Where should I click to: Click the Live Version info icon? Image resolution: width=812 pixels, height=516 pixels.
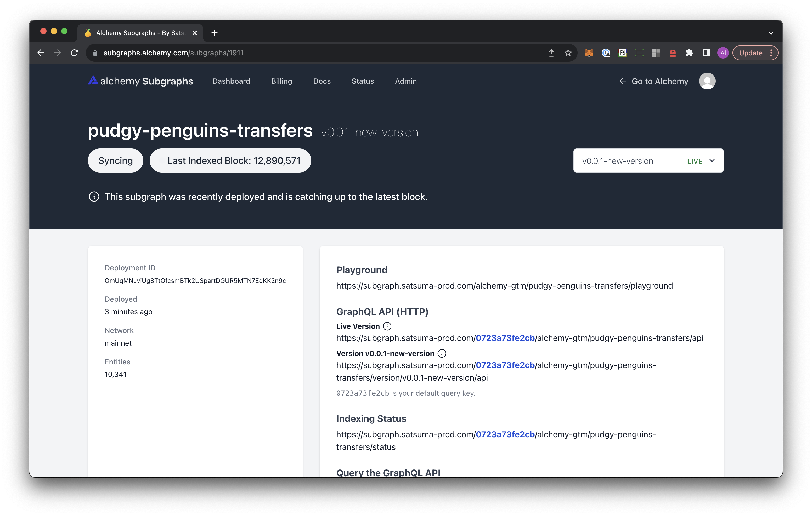[x=387, y=326]
